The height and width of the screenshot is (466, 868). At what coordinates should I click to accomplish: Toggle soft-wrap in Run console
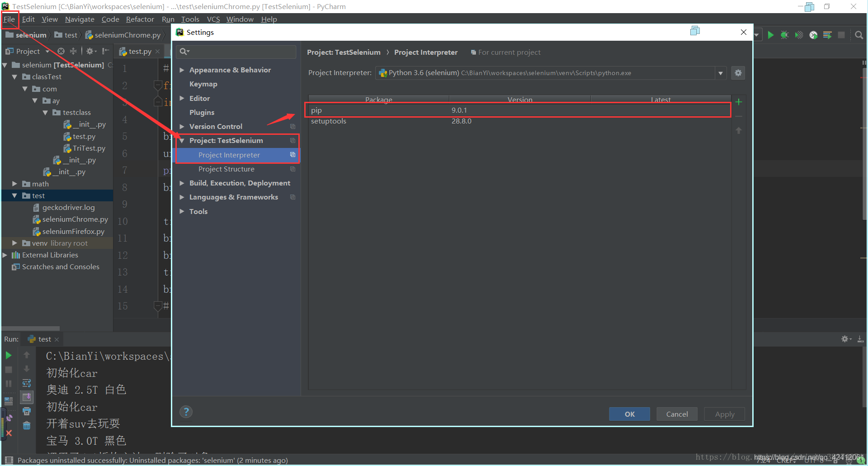[x=27, y=383]
